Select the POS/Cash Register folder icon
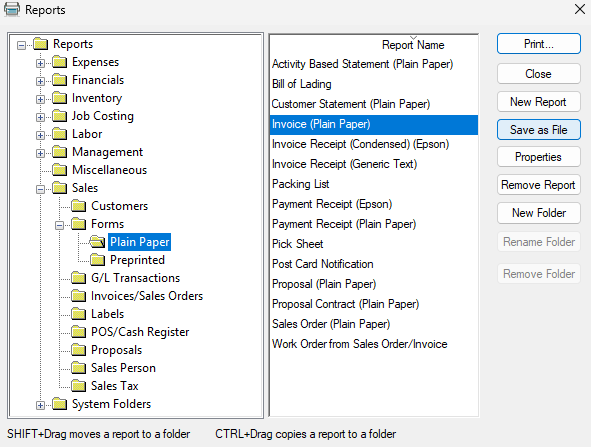The image size is (591, 447). tap(79, 332)
